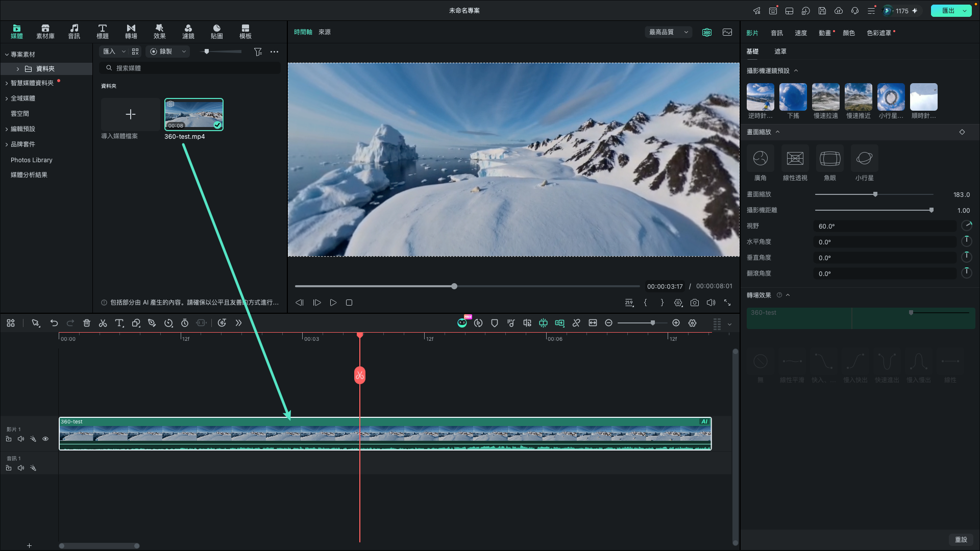The width and height of the screenshot is (980, 551).
Task: Choose the 線性透視 projection icon
Action: tap(795, 159)
